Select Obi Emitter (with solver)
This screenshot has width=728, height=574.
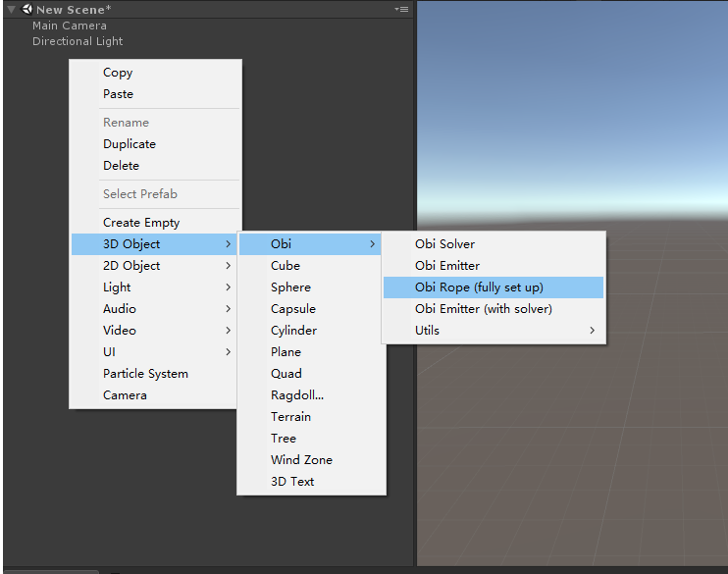click(494, 309)
